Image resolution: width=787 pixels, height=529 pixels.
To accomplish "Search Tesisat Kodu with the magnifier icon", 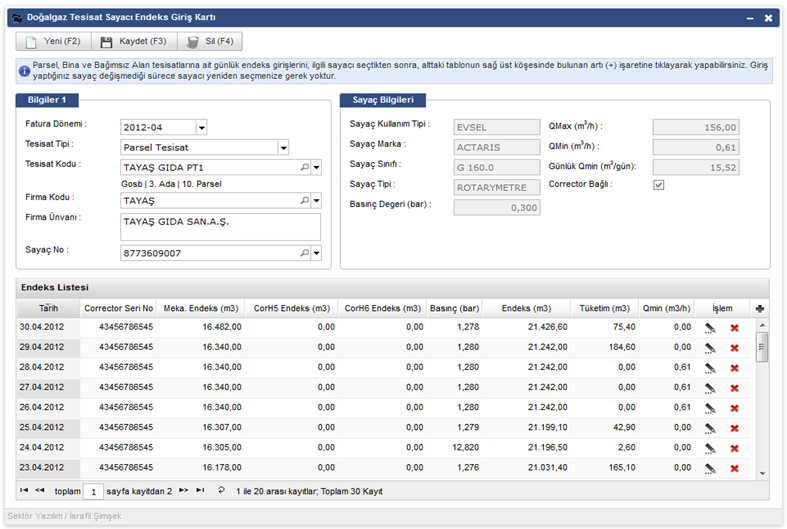I will point(305,167).
